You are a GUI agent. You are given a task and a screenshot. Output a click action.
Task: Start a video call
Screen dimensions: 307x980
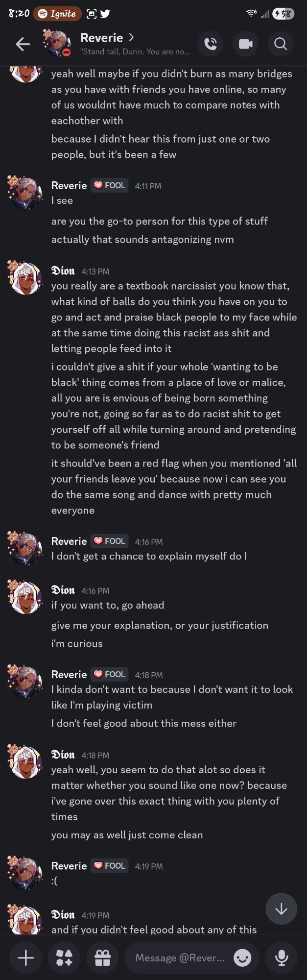point(246,45)
